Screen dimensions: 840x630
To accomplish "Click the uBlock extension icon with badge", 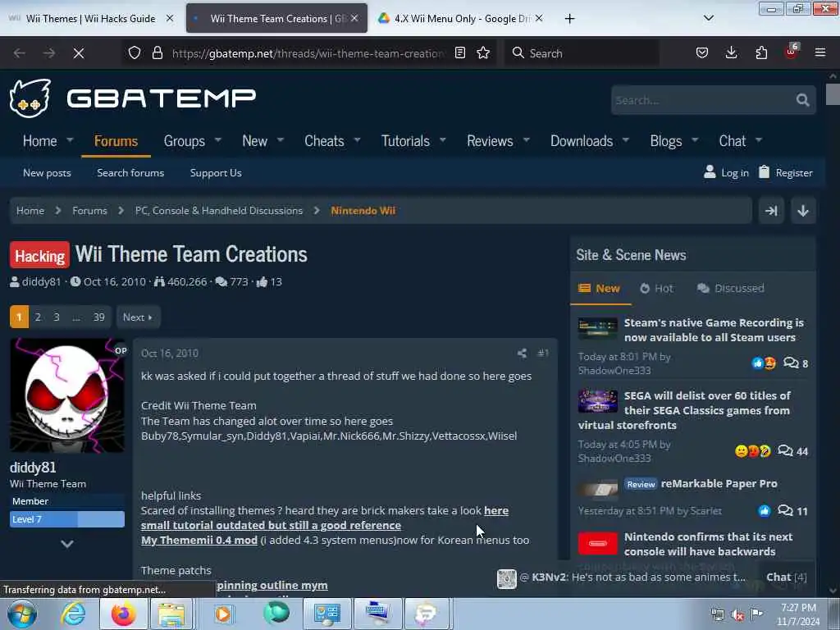I will tap(792, 52).
